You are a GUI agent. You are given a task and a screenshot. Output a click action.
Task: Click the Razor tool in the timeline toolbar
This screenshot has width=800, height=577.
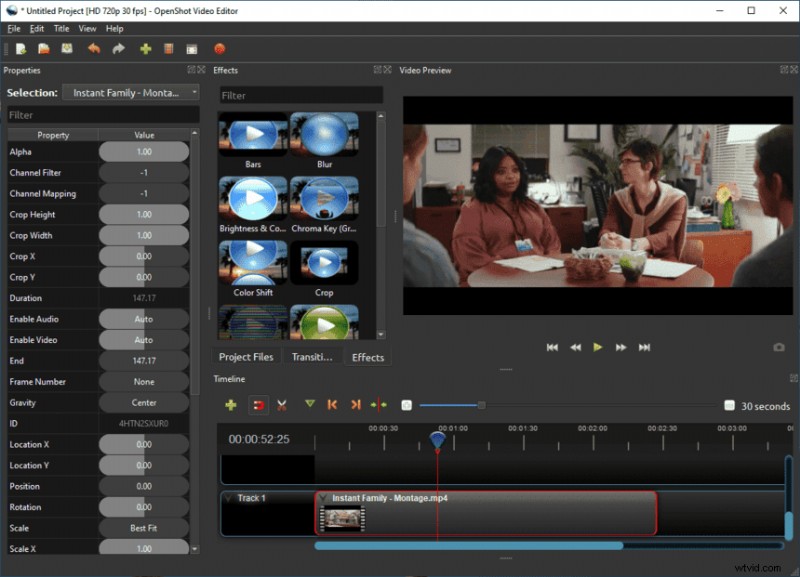pyautogui.click(x=282, y=406)
